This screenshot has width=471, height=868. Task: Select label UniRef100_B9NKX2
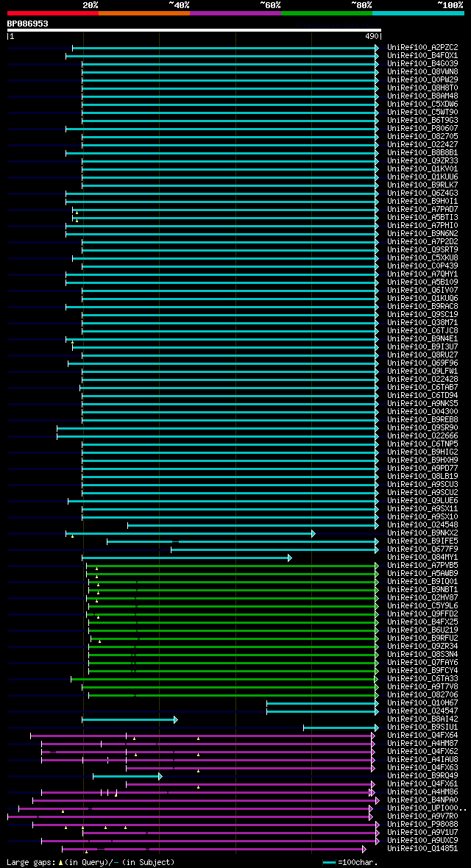[x=422, y=533]
